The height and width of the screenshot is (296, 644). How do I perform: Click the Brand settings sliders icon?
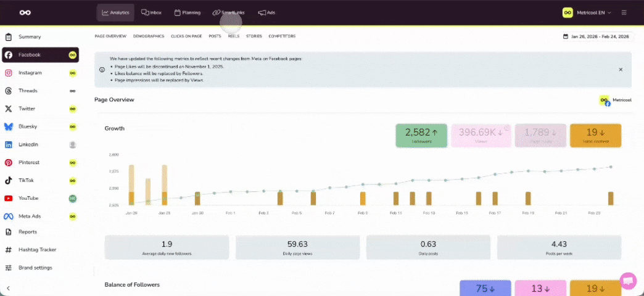tap(9, 268)
